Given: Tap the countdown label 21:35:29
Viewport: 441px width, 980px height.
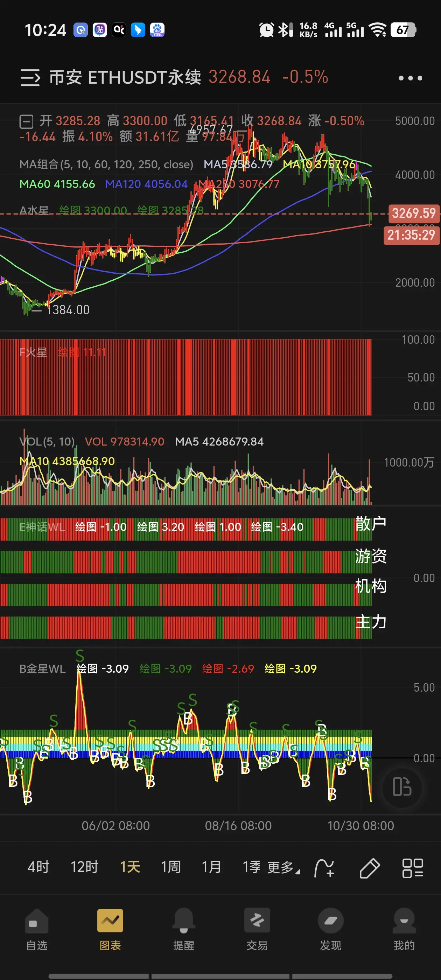Looking at the screenshot, I should [x=411, y=235].
